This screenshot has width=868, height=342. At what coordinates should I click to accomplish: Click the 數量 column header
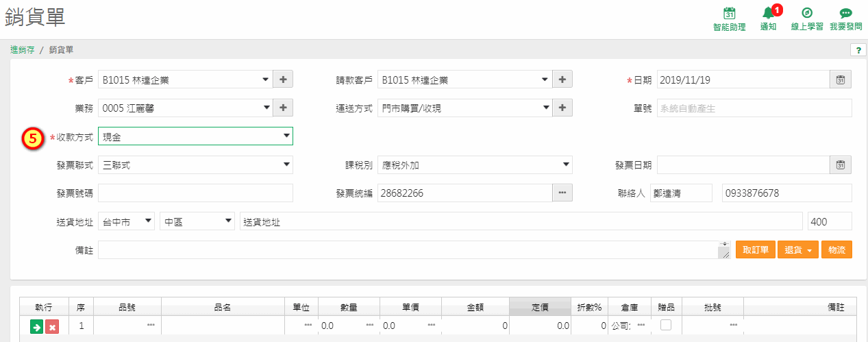pyautogui.click(x=349, y=307)
